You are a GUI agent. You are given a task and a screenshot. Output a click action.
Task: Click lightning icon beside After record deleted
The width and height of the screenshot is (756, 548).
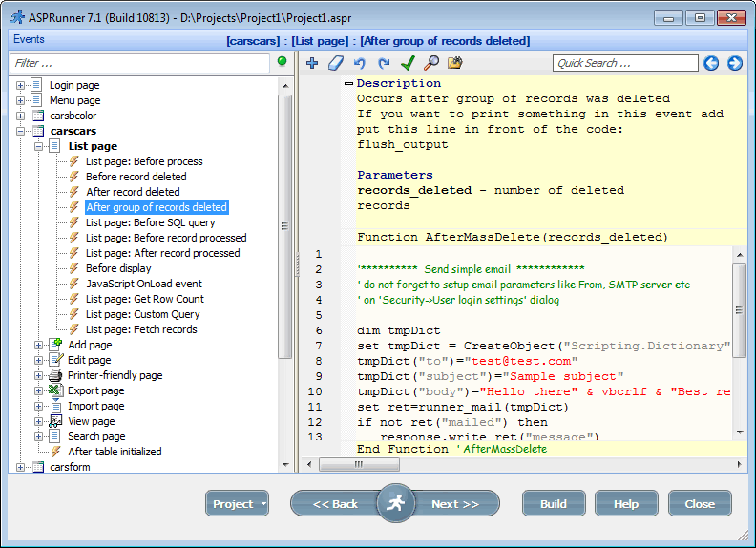(x=74, y=192)
